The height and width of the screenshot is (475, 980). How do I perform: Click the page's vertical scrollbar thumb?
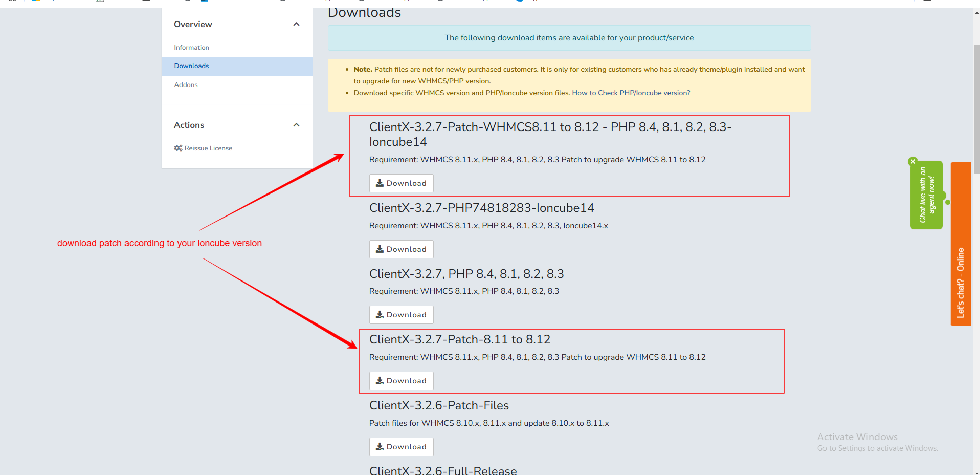tap(976, 107)
